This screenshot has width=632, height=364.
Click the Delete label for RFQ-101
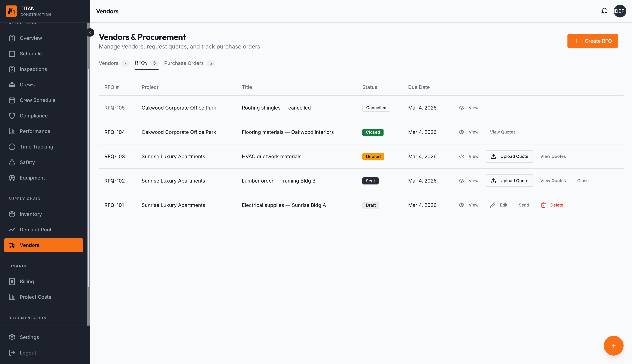tap(557, 205)
